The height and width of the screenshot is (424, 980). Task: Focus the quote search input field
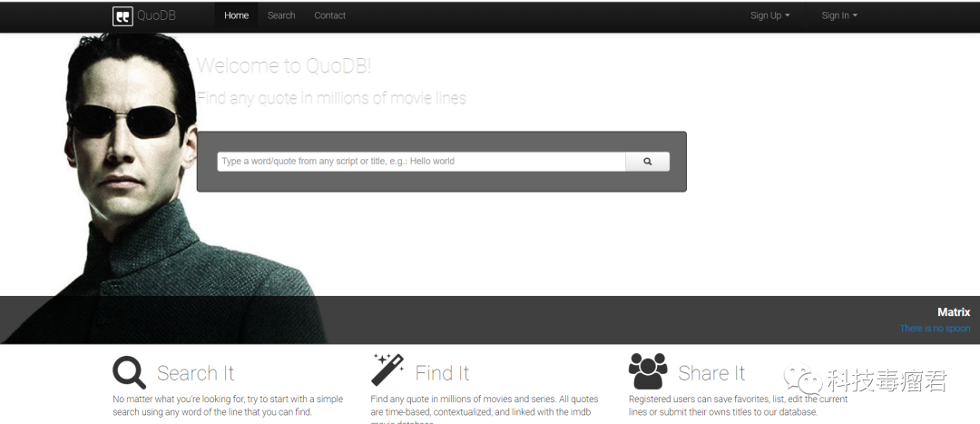point(421,162)
